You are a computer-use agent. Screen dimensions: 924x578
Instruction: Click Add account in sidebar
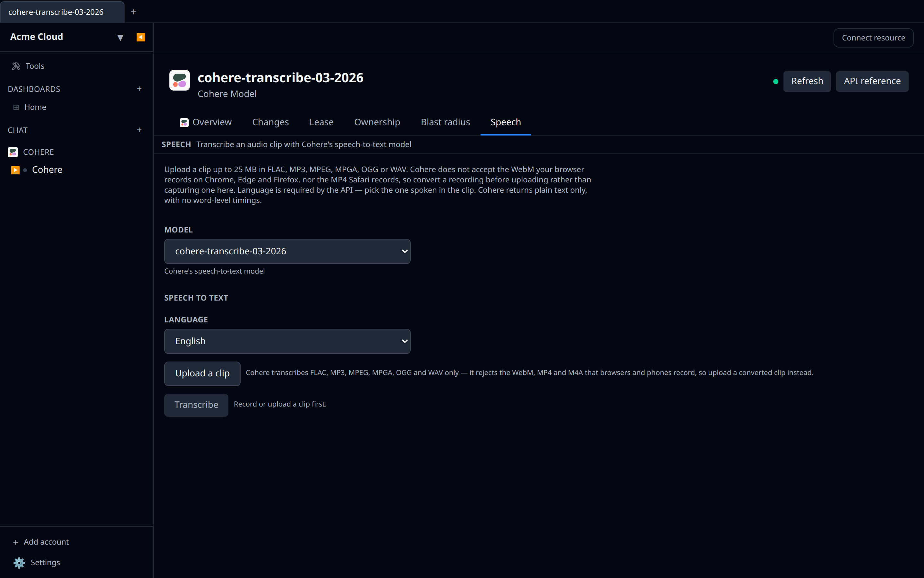tap(46, 542)
